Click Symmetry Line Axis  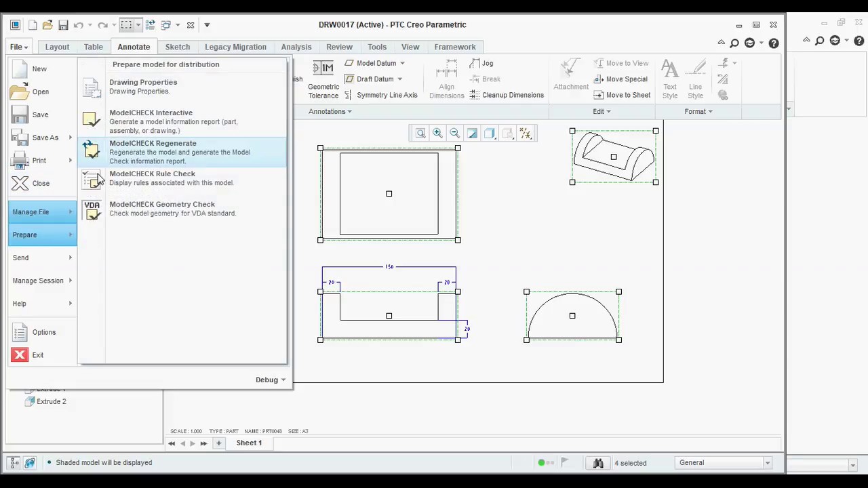pyautogui.click(x=380, y=95)
